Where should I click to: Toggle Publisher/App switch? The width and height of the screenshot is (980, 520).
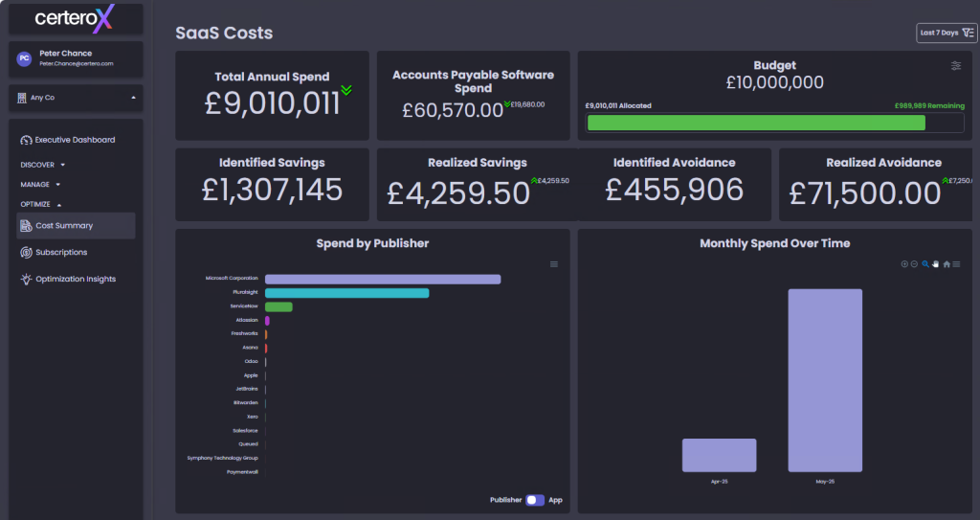click(x=535, y=500)
